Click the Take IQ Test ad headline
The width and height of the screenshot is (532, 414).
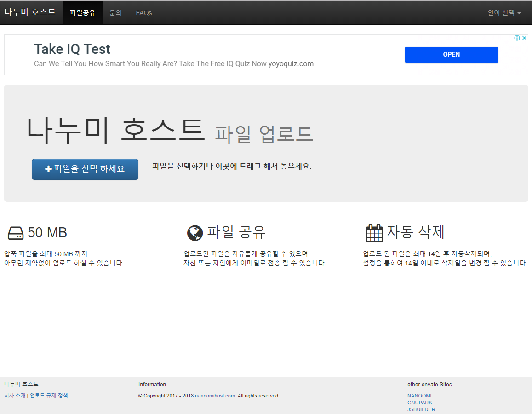(x=72, y=49)
